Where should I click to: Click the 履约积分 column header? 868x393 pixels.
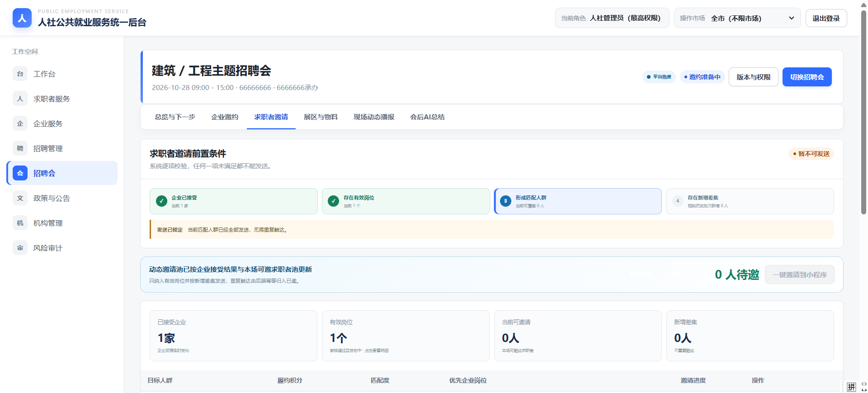tap(290, 381)
